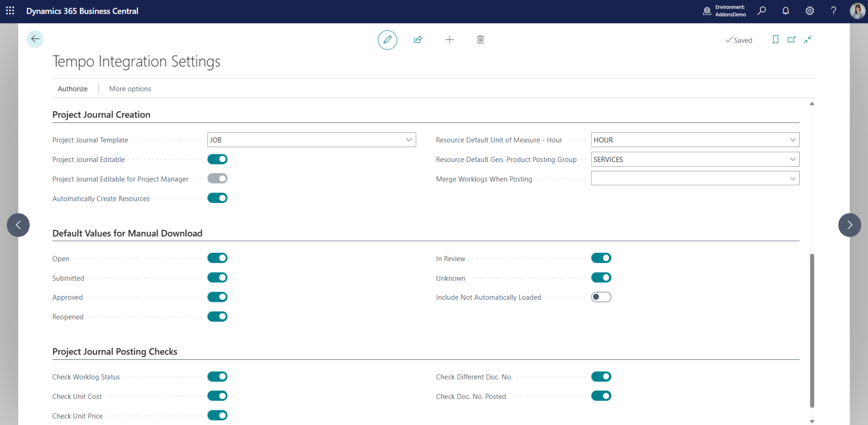Toggle Check Different Doc. No. switch
868x425 pixels.
(601, 376)
